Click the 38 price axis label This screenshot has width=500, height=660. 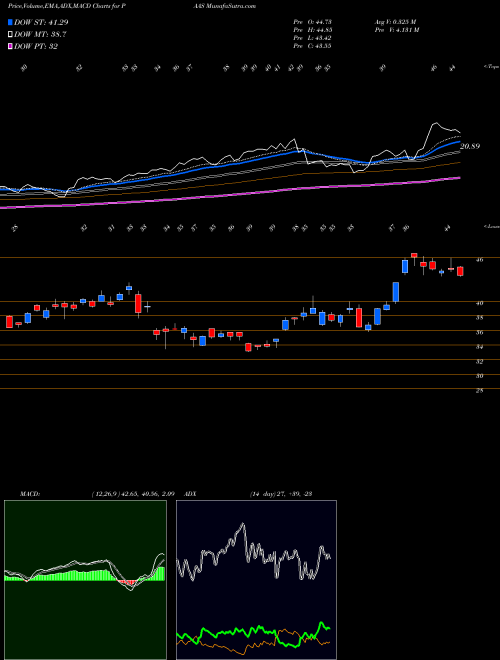point(480,318)
